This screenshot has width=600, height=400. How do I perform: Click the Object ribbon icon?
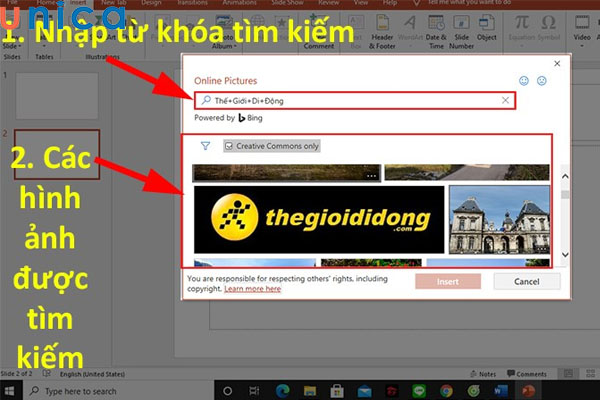[x=486, y=29]
